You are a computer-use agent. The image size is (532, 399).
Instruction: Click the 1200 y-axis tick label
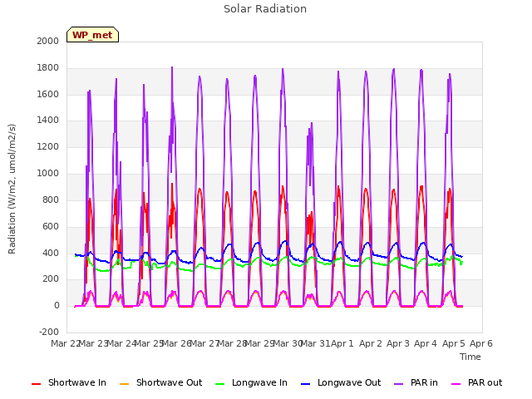48,147
